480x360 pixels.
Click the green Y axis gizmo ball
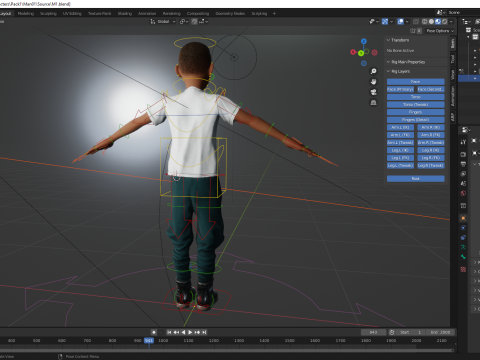point(361,53)
